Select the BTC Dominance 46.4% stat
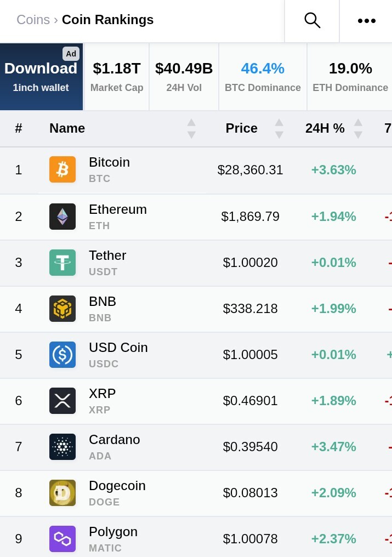 [x=263, y=77]
